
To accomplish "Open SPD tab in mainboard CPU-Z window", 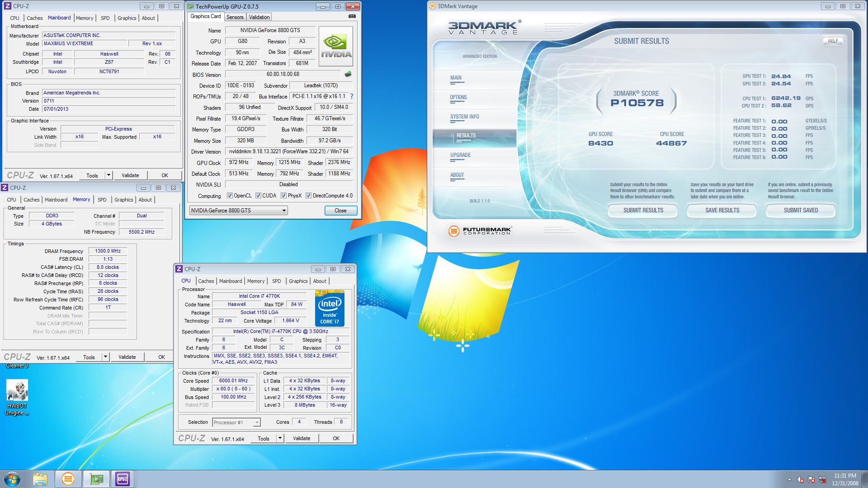I will pyautogui.click(x=105, y=18).
